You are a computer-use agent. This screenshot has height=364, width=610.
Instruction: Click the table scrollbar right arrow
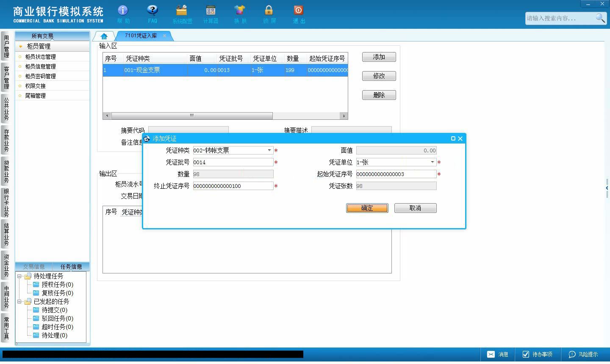coord(344,116)
